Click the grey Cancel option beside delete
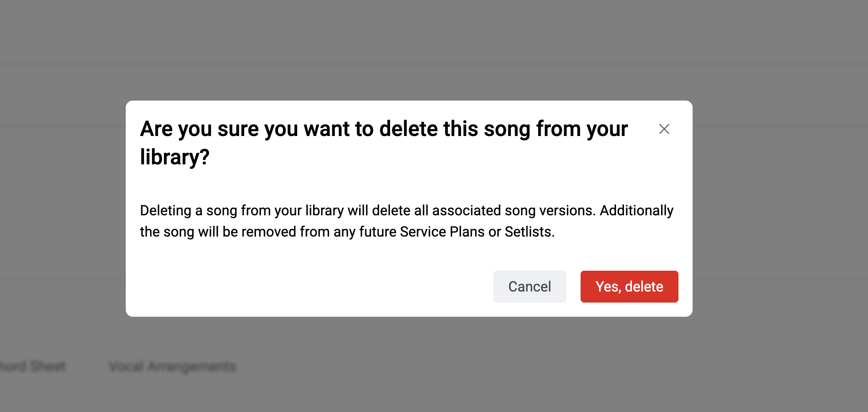The width and height of the screenshot is (868, 412). coord(530,287)
